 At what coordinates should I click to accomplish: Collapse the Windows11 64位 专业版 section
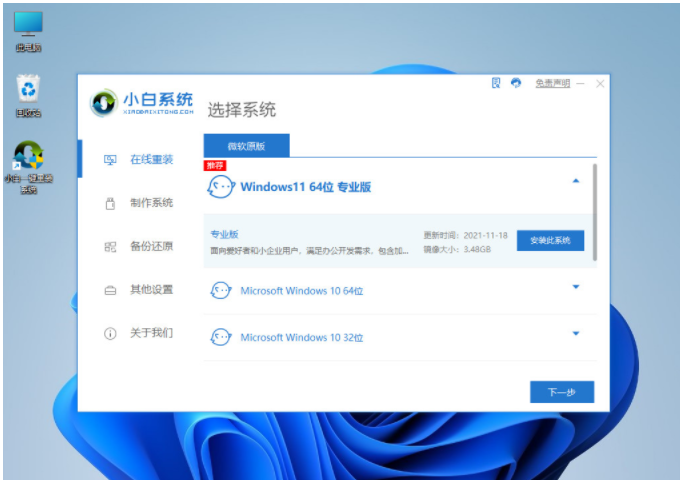[575, 181]
